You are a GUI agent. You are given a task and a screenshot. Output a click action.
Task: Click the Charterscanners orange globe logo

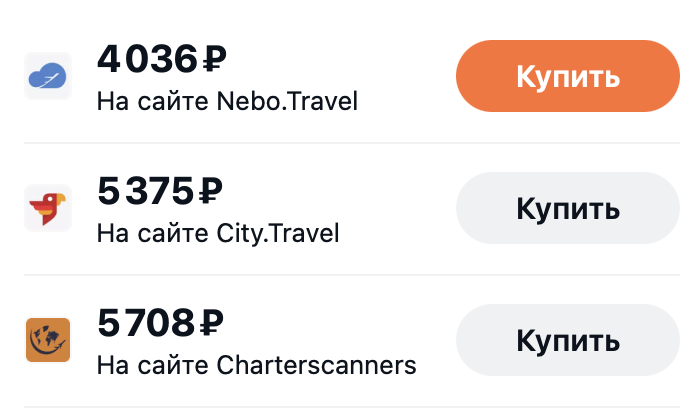click(47, 340)
